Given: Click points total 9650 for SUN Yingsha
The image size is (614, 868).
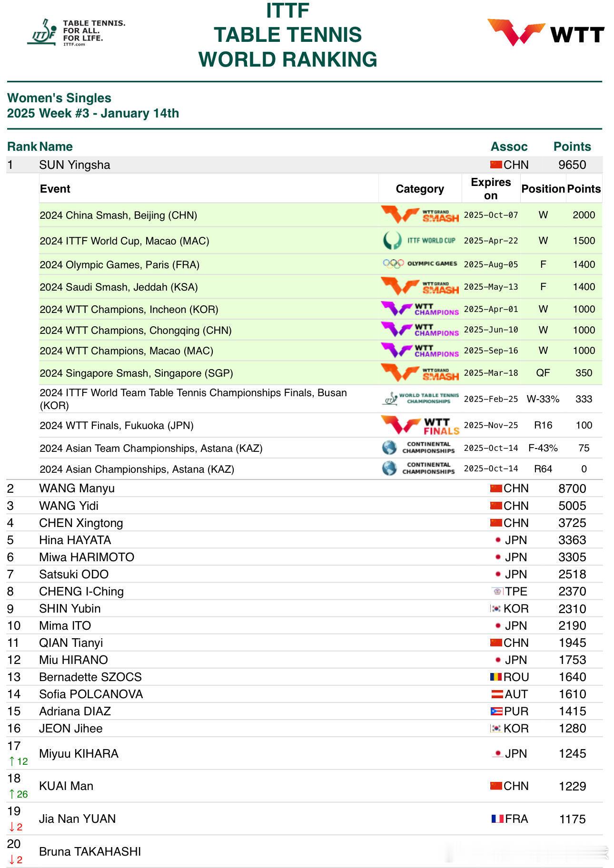Looking at the screenshot, I should coord(572,165).
